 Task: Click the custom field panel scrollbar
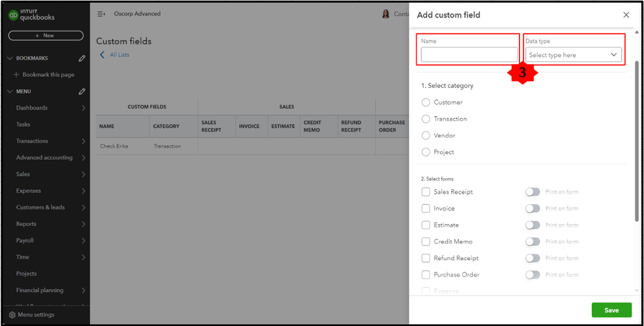638,129
